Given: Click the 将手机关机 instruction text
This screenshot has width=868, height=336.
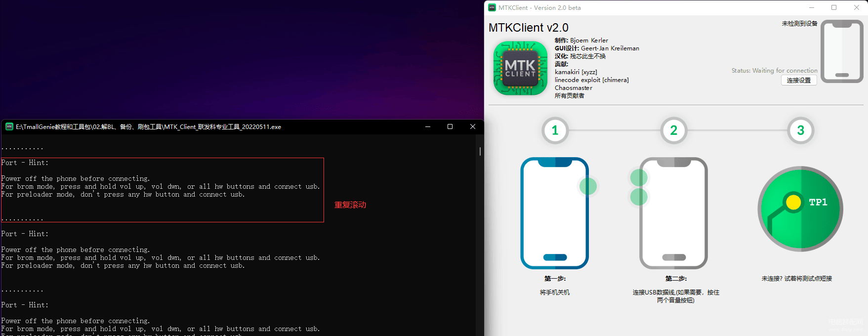Looking at the screenshot, I should (x=555, y=293).
